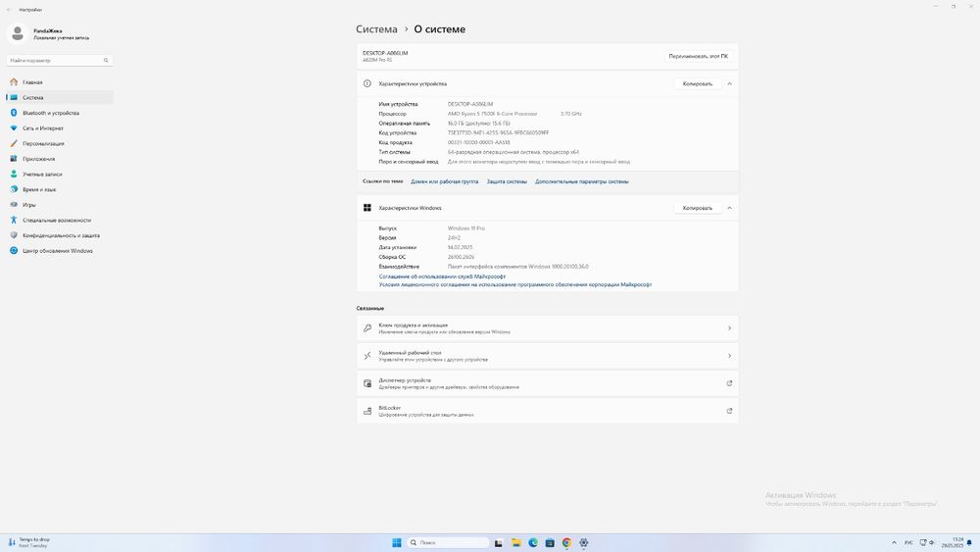Open Диспетчер устройств via the external link icon
This screenshot has height=552, width=980.
tap(729, 383)
